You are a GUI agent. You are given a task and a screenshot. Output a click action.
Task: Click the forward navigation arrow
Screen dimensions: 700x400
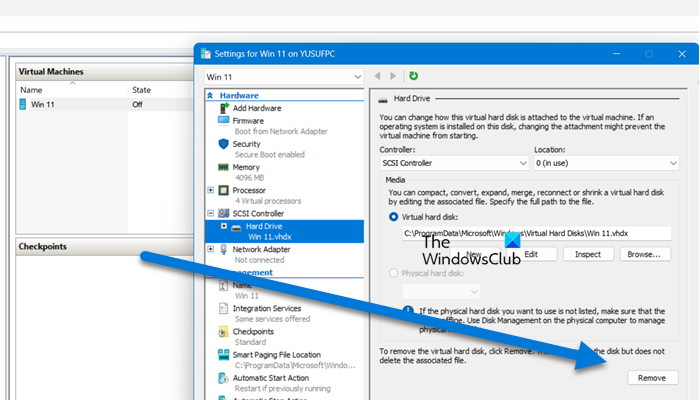click(393, 76)
